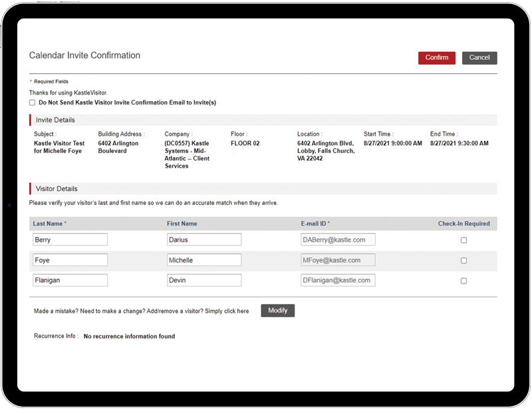Click the Calendar Invite Confirmation title

click(84, 55)
